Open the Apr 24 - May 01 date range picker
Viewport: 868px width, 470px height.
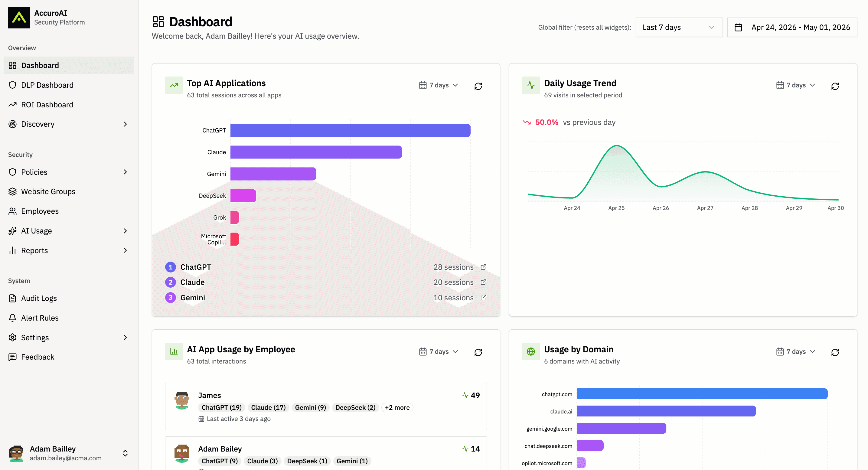(x=792, y=27)
